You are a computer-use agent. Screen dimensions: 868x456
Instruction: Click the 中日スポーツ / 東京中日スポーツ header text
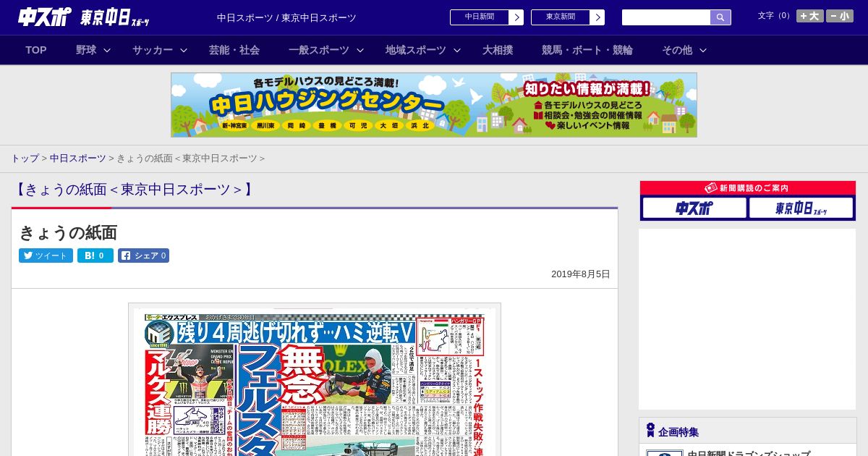pyautogui.click(x=286, y=17)
